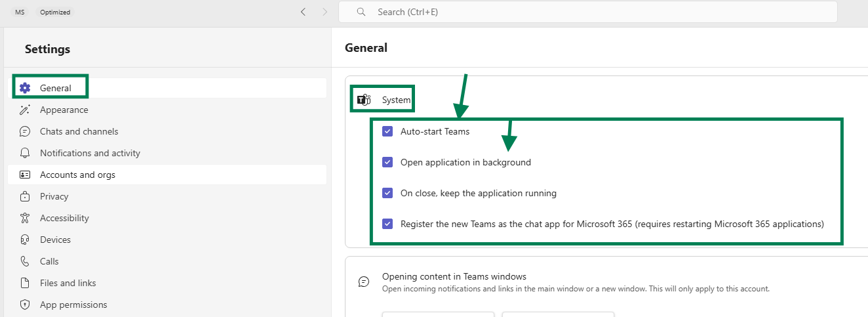Open App permissions settings

tap(167, 305)
